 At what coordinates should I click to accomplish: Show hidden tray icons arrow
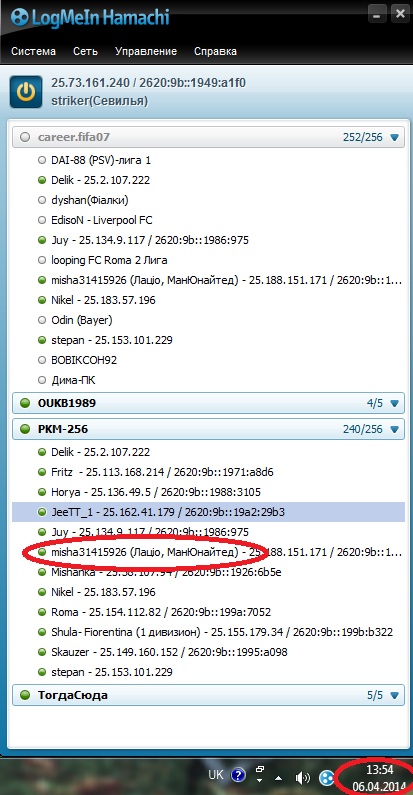(279, 777)
